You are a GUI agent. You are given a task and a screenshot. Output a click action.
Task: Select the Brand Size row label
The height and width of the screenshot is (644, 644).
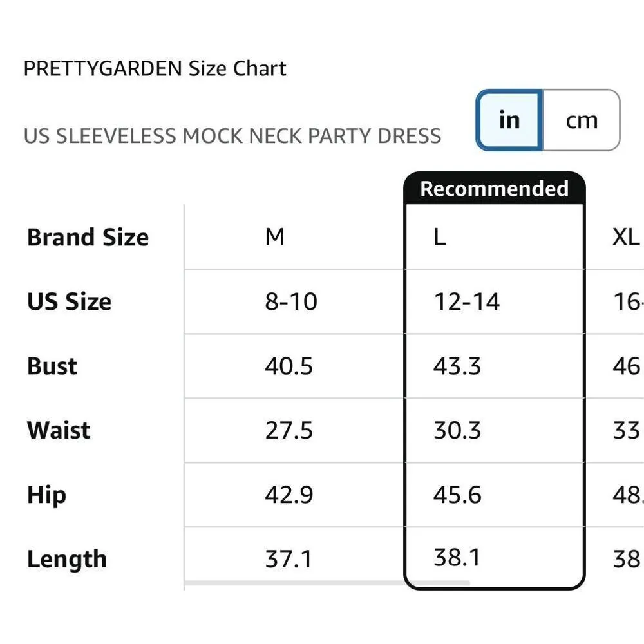coord(87,237)
